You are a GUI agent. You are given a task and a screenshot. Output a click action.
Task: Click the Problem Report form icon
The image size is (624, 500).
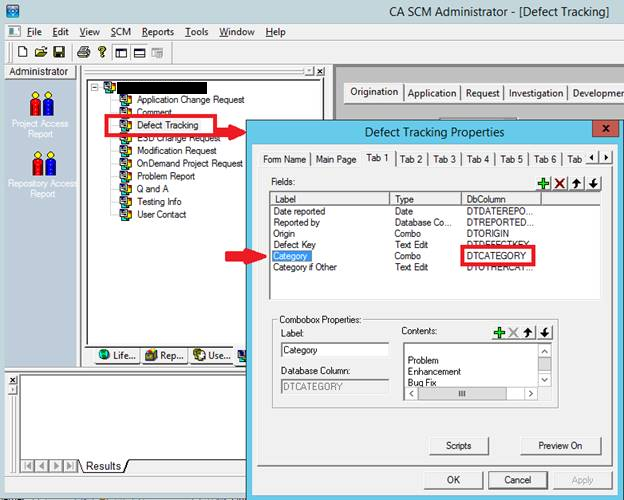coord(126,176)
